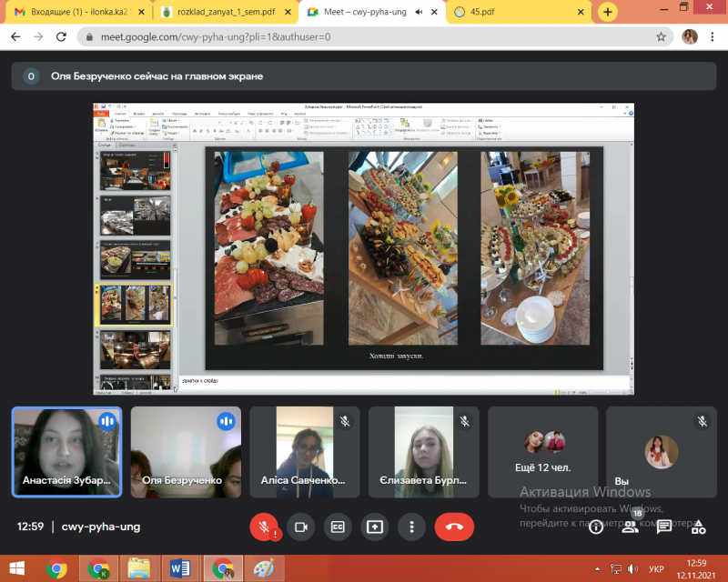Viewport: 728px width, 582px height.
Task: Go forward in browser history
Action: tap(38, 36)
